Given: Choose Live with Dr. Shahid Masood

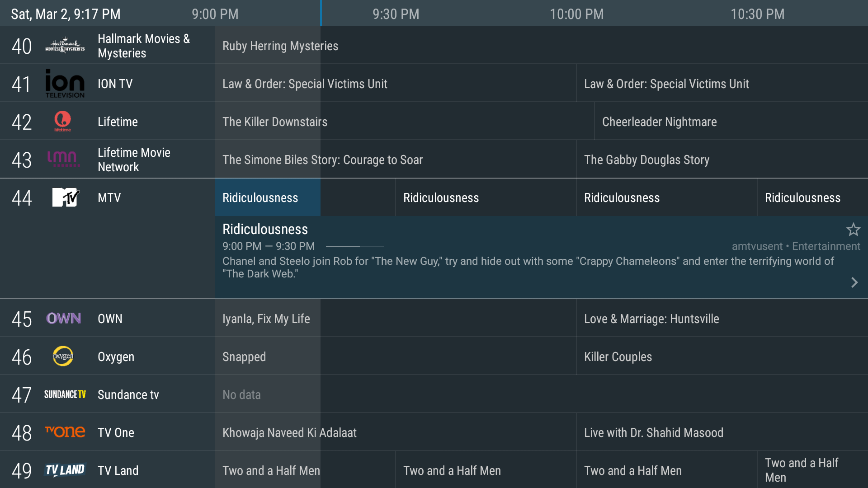Looking at the screenshot, I should pyautogui.click(x=653, y=433).
